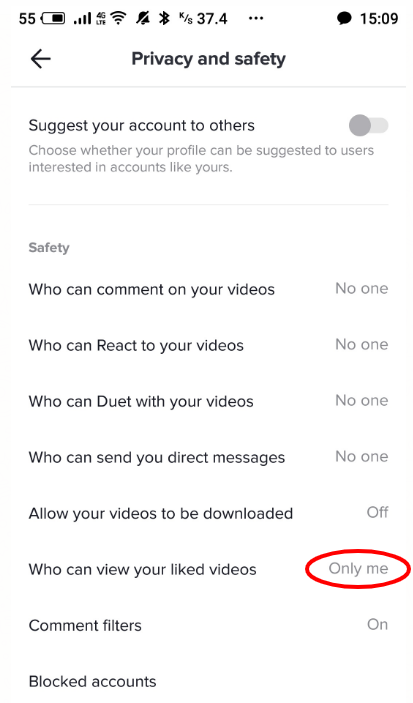The width and height of the screenshot is (413, 703).
Task: Toggle Suggest your account to others
Action: click(369, 125)
